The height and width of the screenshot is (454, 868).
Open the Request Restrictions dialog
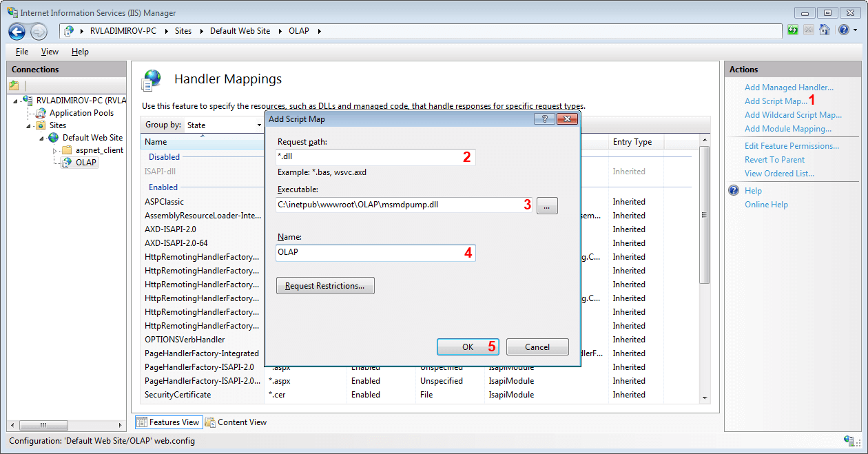tap(325, 285)
